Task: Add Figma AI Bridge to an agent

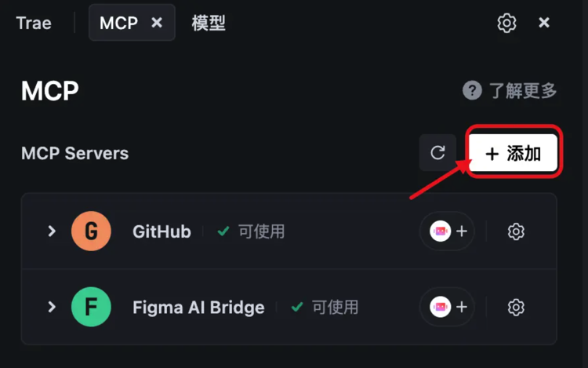Action: point(448,307)
